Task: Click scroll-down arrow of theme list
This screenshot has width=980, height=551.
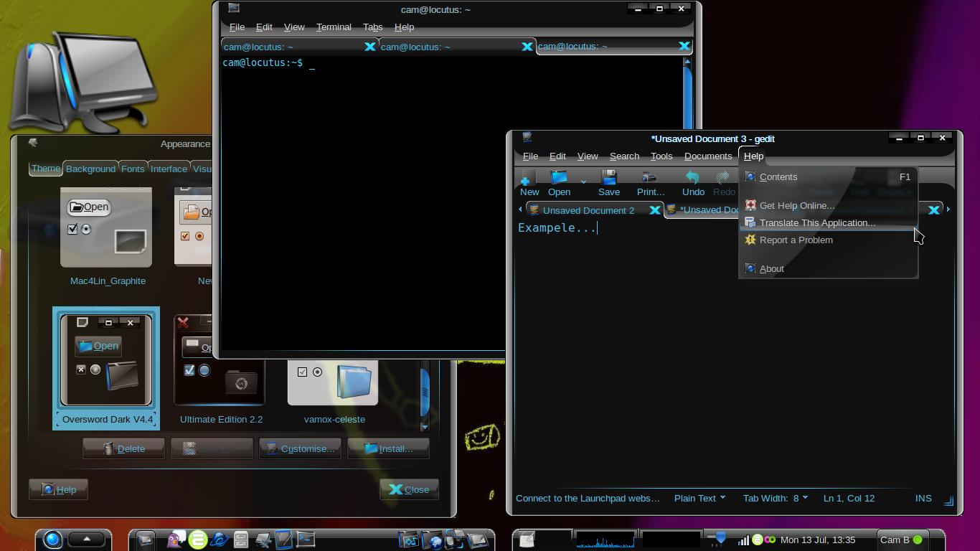Action: (x=425, y=427)
